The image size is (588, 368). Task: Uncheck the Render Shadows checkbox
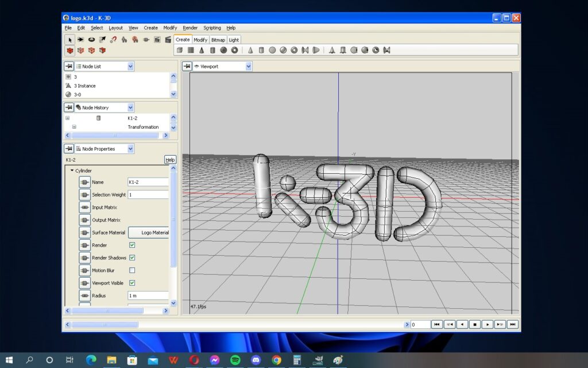(x=132, y=258)
